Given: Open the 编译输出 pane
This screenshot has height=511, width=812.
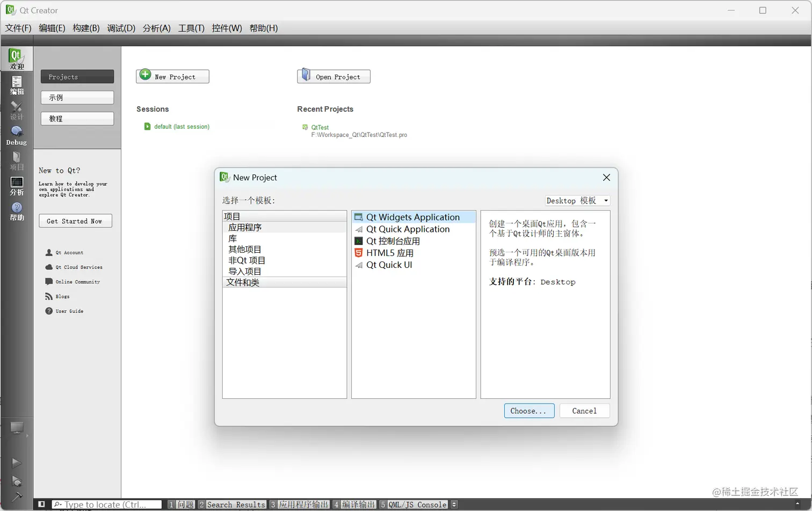Looking at the screenshot, I should point(354,505).
